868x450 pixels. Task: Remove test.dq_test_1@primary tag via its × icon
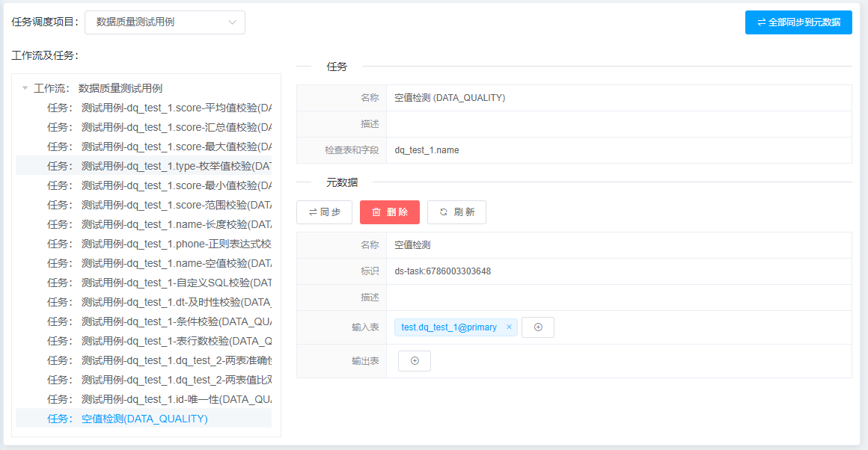coord(508,327)
